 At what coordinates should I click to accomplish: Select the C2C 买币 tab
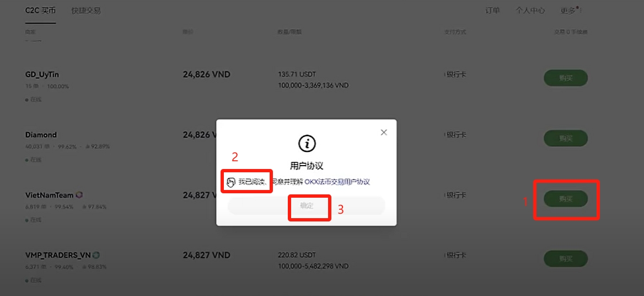tap(40, 10)
